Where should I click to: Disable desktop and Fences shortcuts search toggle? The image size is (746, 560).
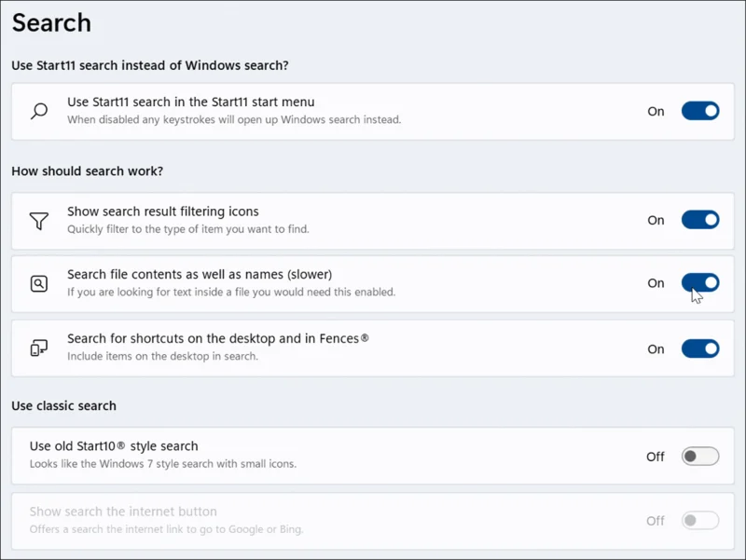[700, 348]
